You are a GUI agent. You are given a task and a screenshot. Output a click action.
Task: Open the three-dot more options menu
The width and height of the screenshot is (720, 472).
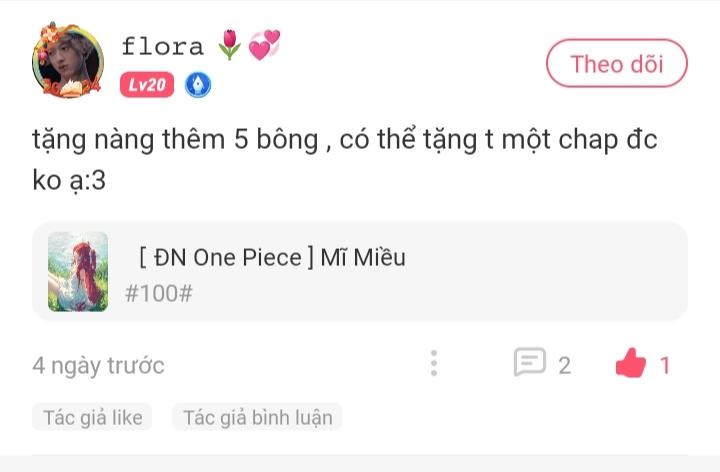[433, 364]
